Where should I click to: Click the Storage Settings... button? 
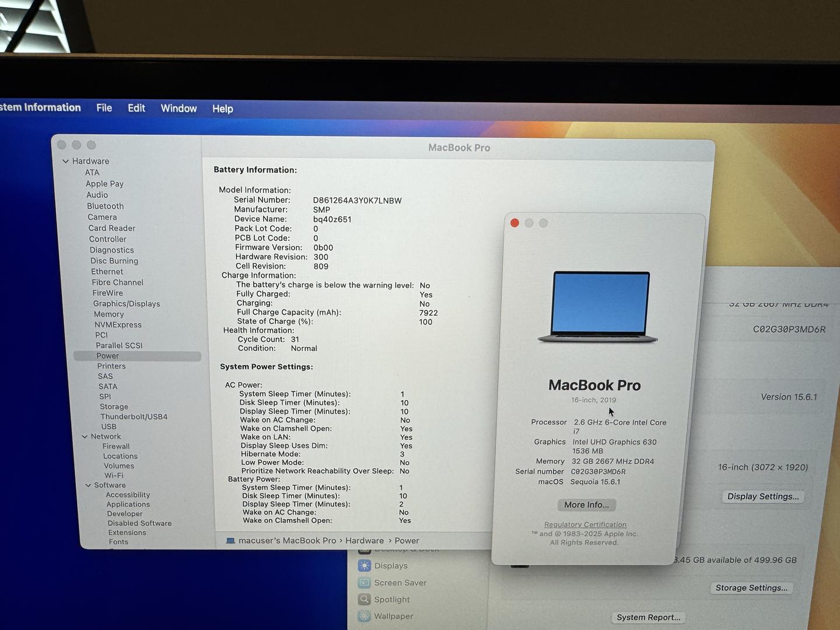tap(751, 587)
